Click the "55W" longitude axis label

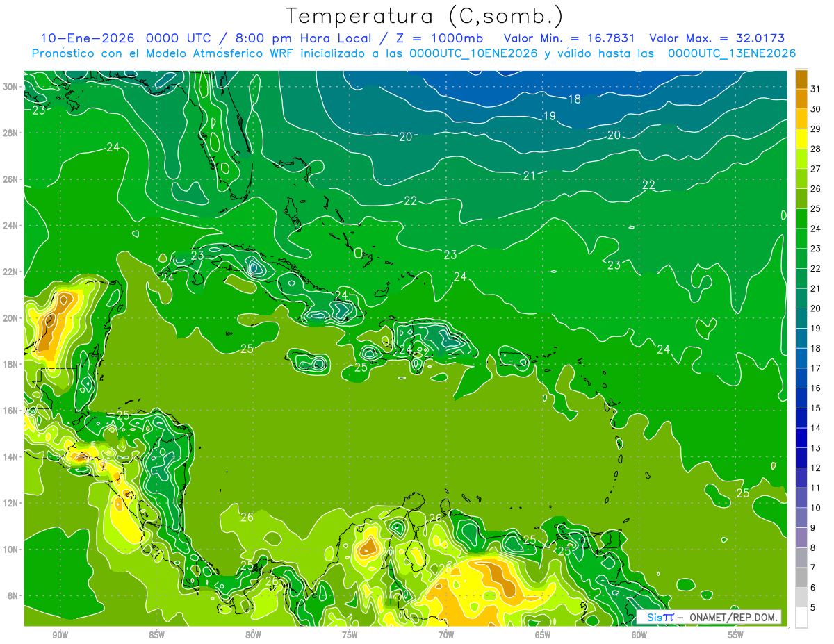tap(736, 635)
